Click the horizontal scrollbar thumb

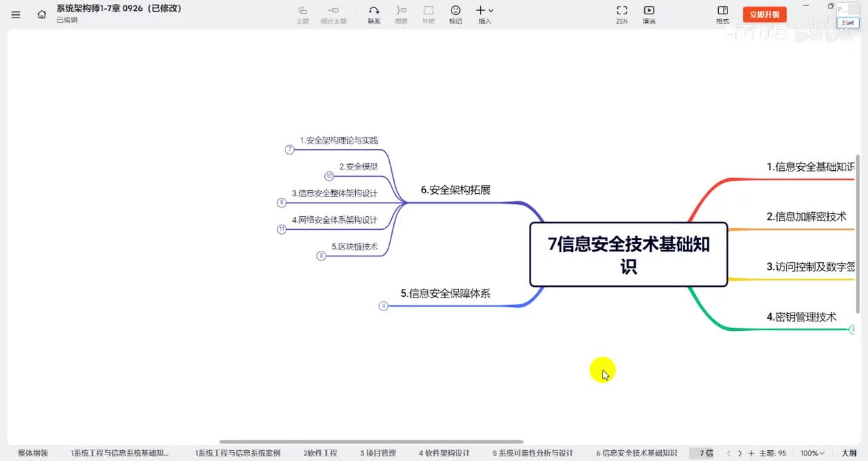(x=371, y=442)
